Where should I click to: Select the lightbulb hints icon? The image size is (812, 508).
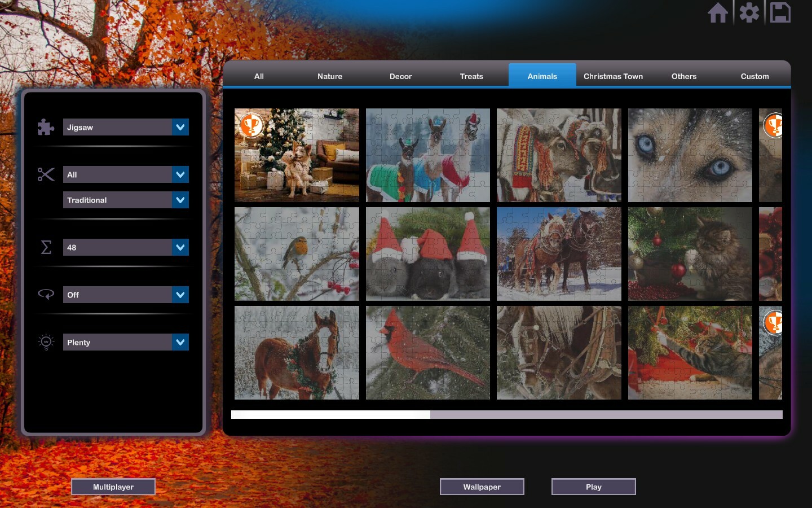point(46,342)
